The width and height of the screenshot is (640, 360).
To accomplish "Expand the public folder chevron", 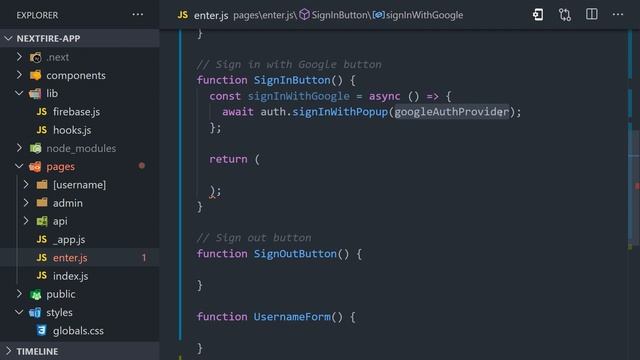I will coord(19,294).
